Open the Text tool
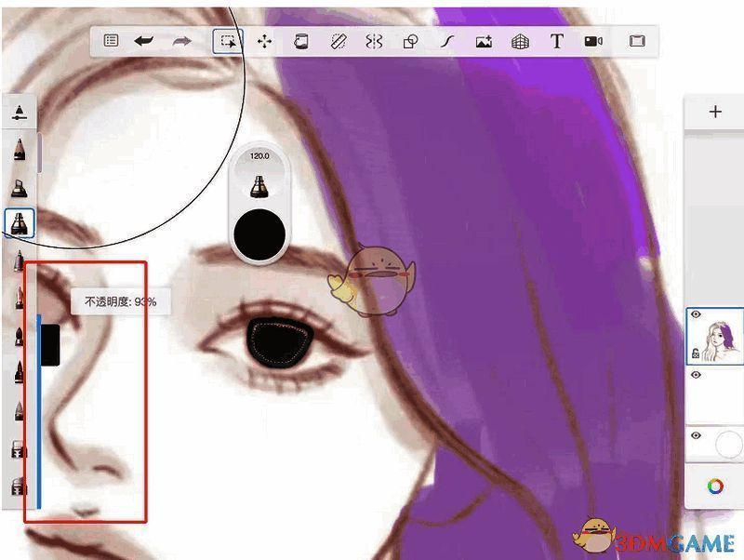This screenshot has width=744, height=560. 557,42
